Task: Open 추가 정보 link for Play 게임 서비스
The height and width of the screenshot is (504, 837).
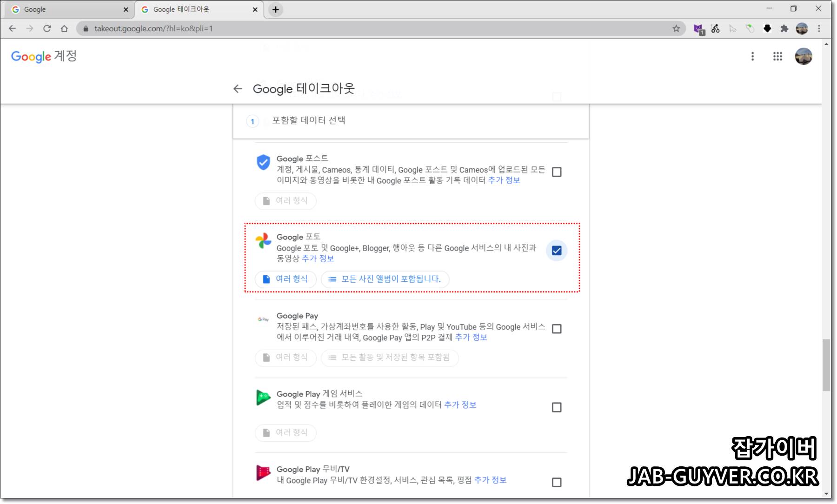Action: (460, 405)
